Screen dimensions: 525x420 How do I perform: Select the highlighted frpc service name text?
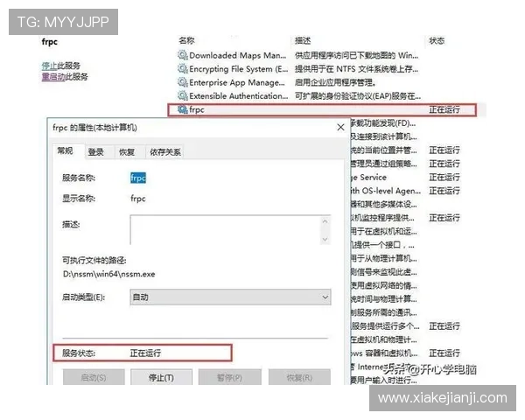(138, 178)
